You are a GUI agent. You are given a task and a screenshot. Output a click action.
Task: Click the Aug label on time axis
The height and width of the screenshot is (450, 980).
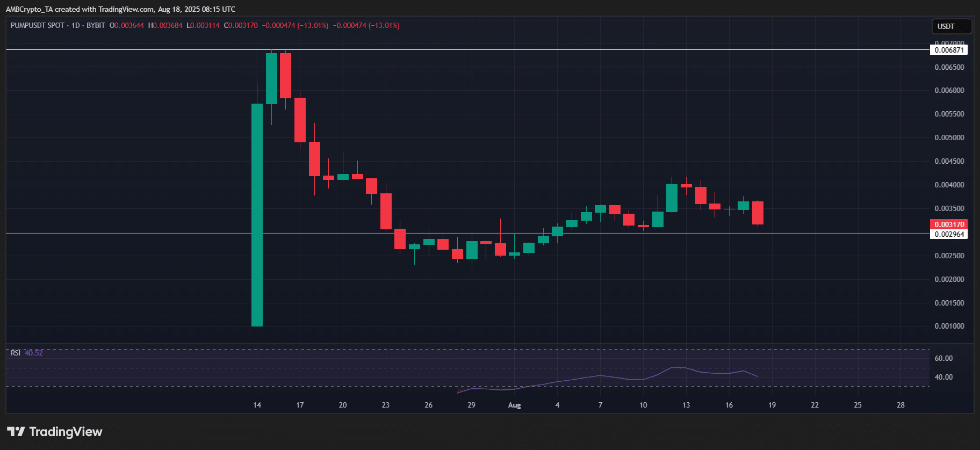pos(514,405)
